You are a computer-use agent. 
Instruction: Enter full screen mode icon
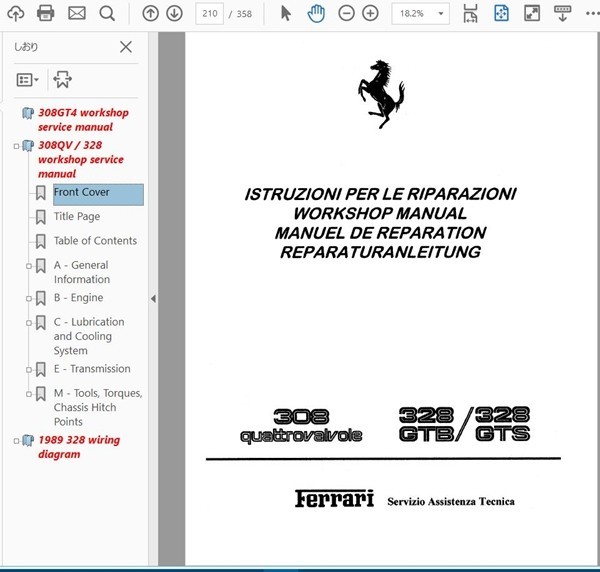click(x=532, y=13)
